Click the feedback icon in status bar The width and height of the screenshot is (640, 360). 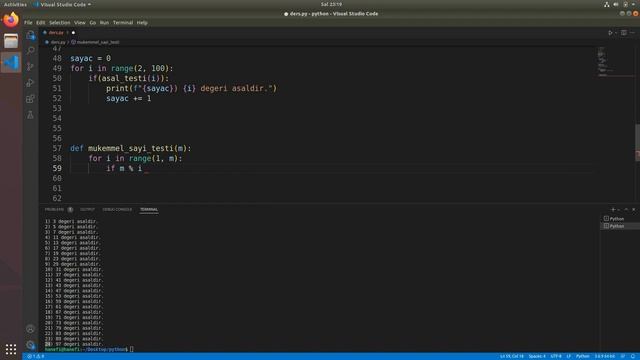623,356
